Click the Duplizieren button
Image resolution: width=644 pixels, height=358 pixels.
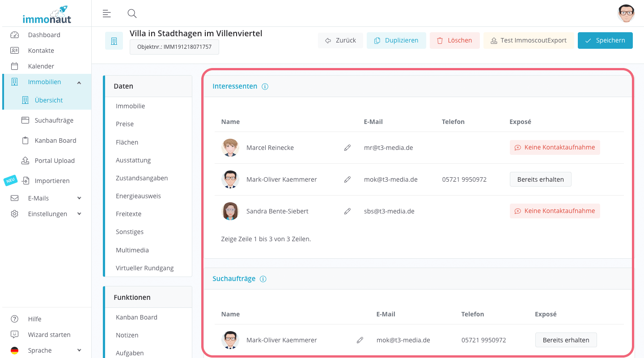tap(396, 40)
